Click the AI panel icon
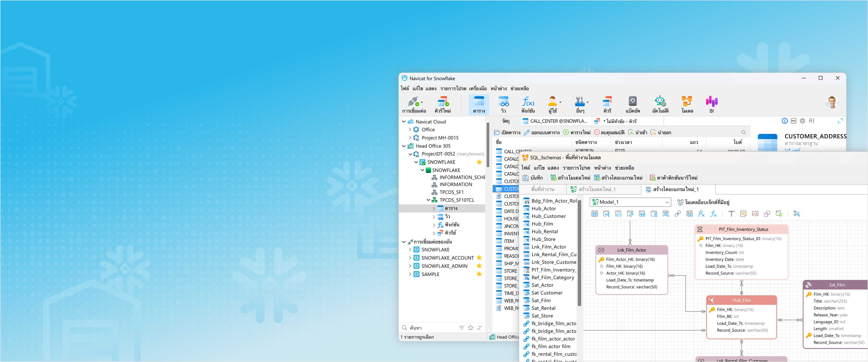This screenshot has height=362, width=868. 811,121
